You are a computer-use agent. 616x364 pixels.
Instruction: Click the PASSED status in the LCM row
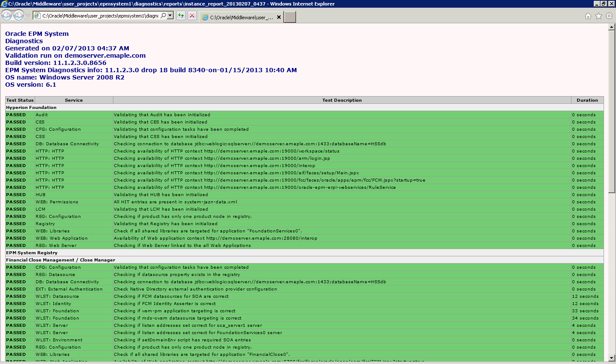(x=16, y=209)
